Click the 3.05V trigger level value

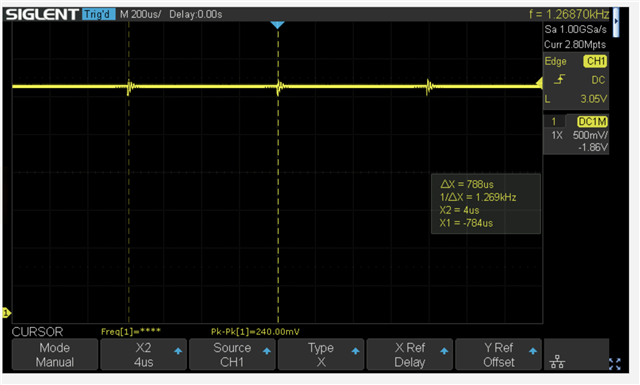coord(594,99)
